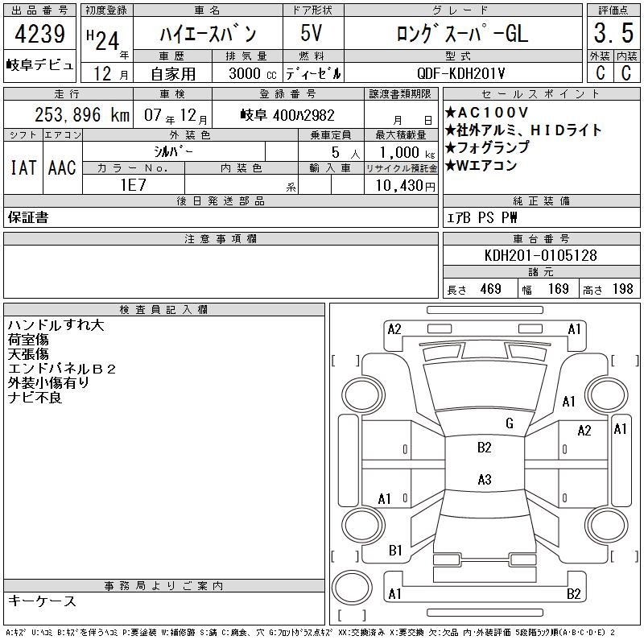644x644 pixels.
Task: Click the IAT shift type cell
Action: (23, 167)
